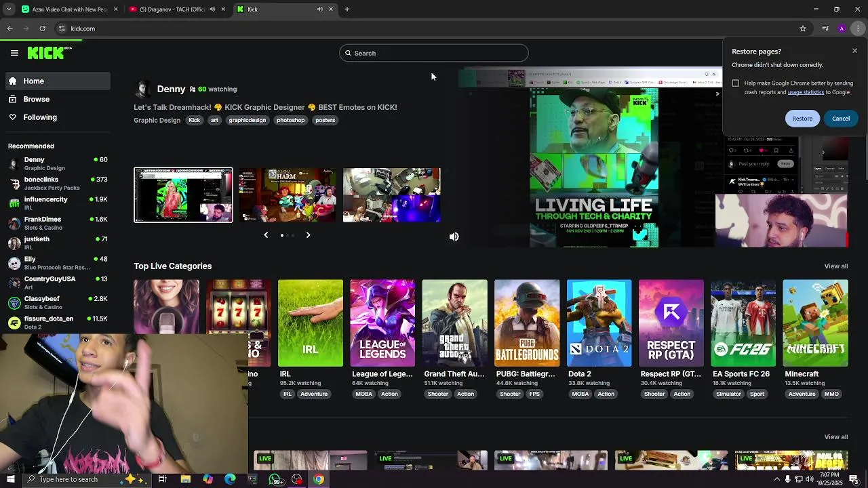View site information icon beside kick.com

click(62, 28)
